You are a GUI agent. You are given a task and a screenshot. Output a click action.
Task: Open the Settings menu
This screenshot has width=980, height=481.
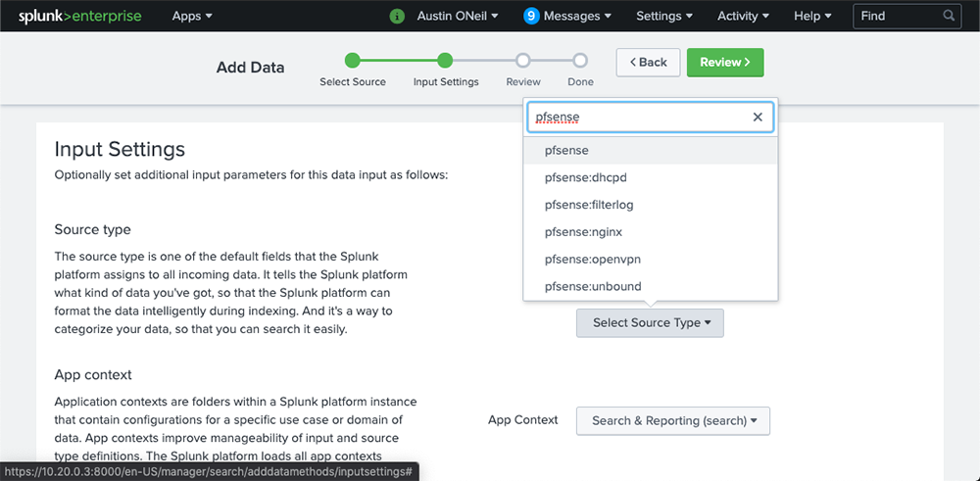click(x=663, y=16)
